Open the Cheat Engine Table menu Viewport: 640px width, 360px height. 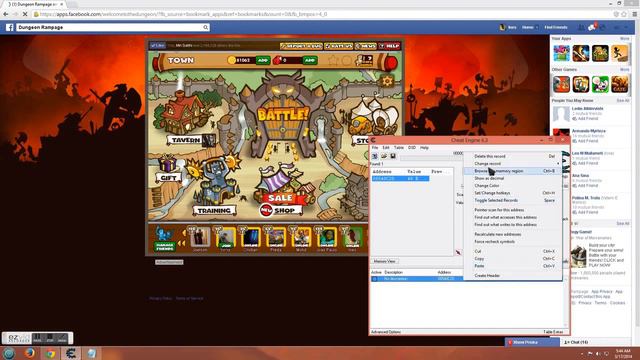click(x=399, y=147)
